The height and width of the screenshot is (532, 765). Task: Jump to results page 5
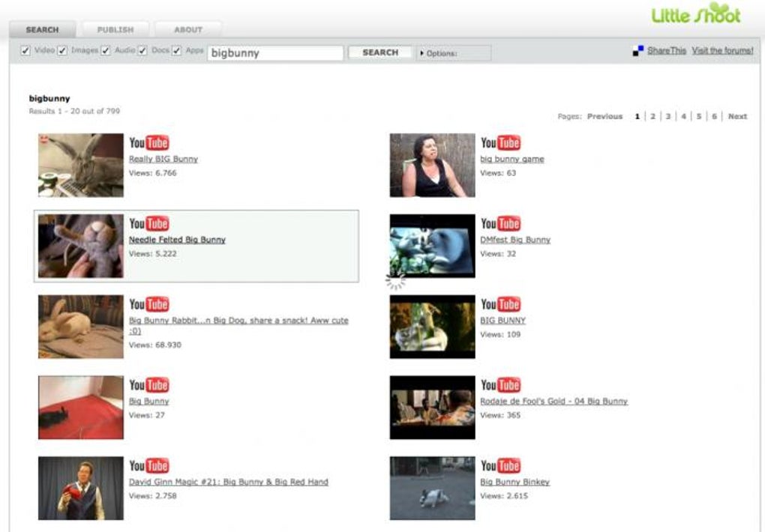pyautogui.click(x=699, y=116)
